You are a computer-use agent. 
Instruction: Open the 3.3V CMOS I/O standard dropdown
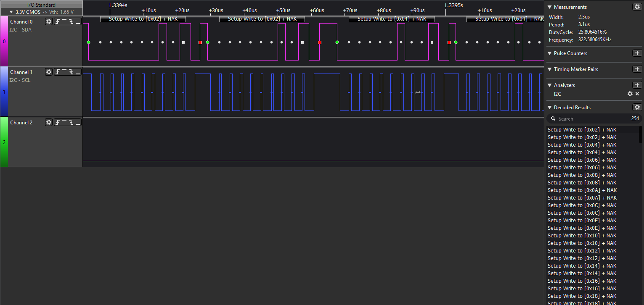tap(41, 12)
